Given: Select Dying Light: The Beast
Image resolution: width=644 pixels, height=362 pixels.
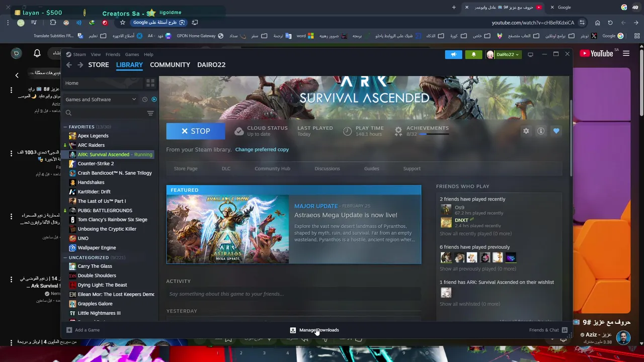Looking at the screenshot, I should (x=102, y=285).
